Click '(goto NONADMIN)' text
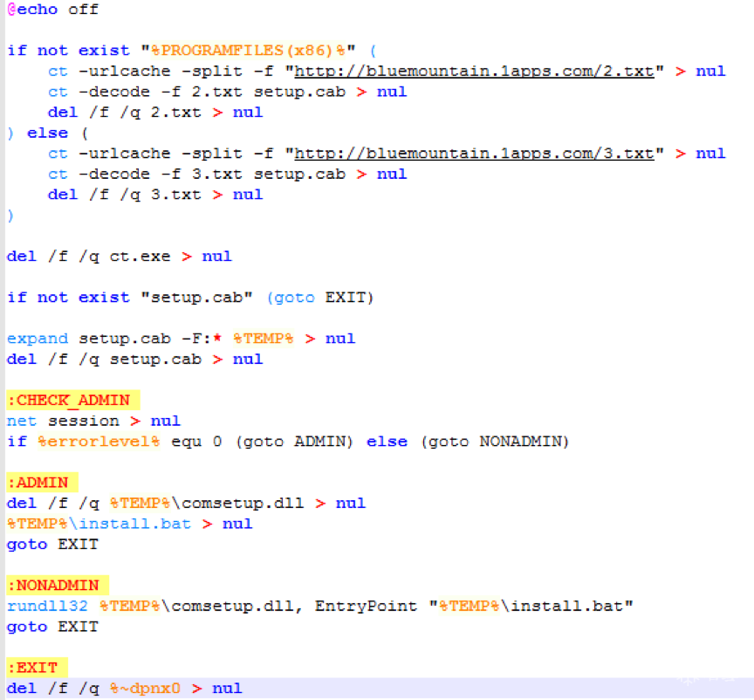This screenshot has width=754, height=700. [495, 441]
